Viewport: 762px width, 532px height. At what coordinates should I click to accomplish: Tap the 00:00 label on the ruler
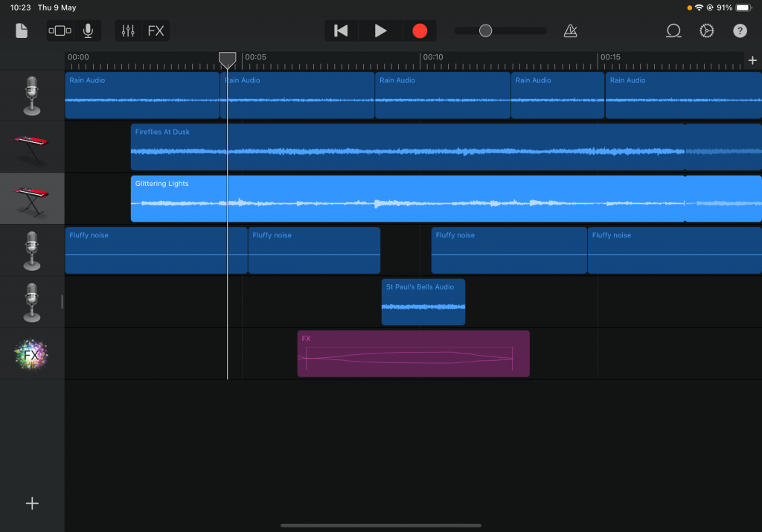77,57
